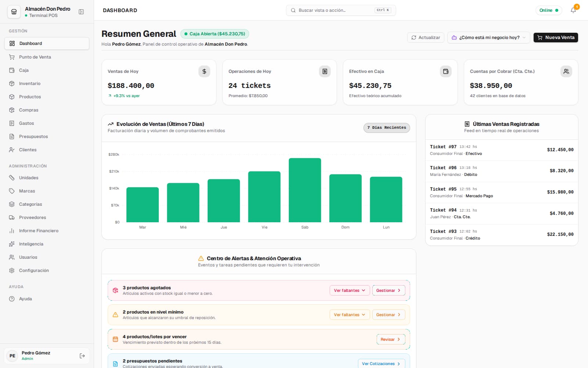The image size is (588, 368).
Task: Click the PE user avatar
Action: tap(12, 356)
